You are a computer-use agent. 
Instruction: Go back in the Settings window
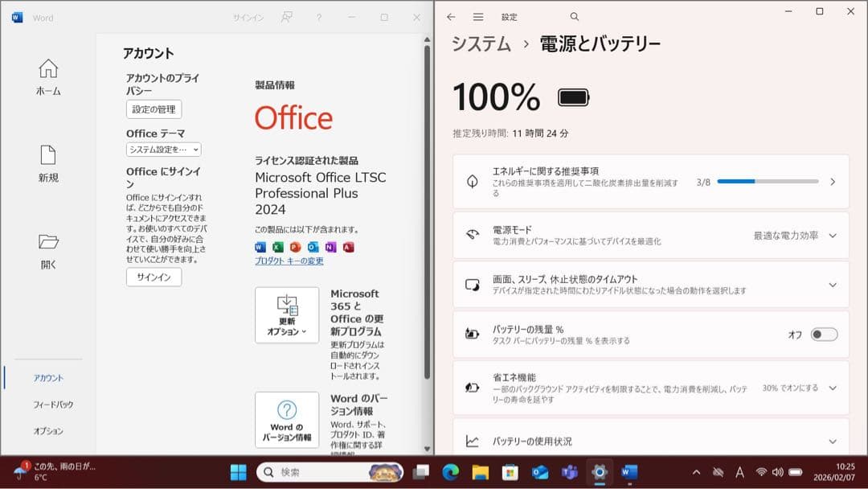click(x=451, y=17)
